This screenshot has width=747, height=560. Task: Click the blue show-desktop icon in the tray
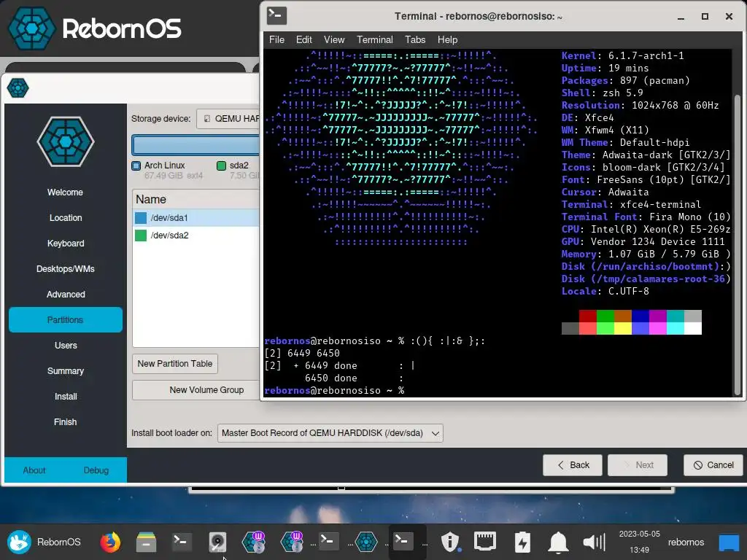click(729, 542)
